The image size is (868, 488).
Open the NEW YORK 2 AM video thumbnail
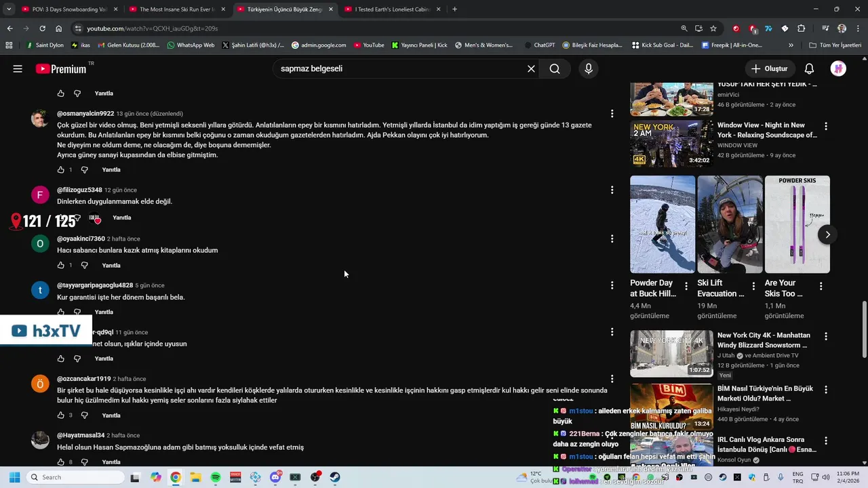point(672,144)
